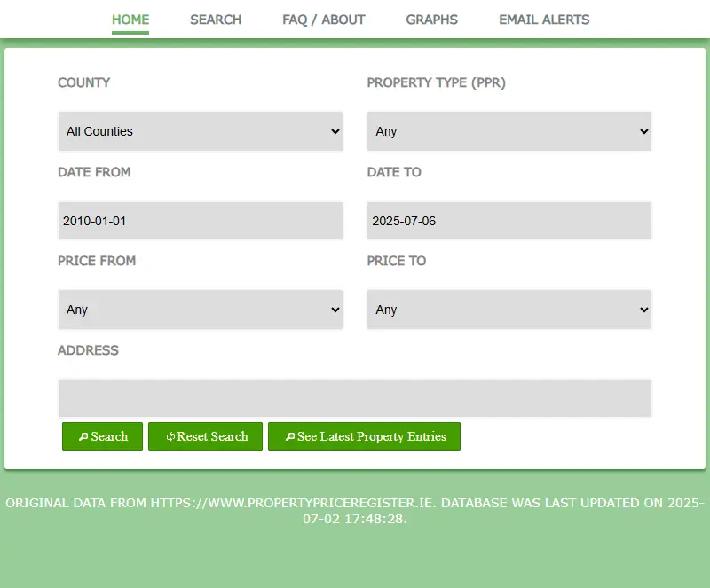This screenshot has width=710, height=588.
Task: Click the green Search button
Action: (102, 436)
